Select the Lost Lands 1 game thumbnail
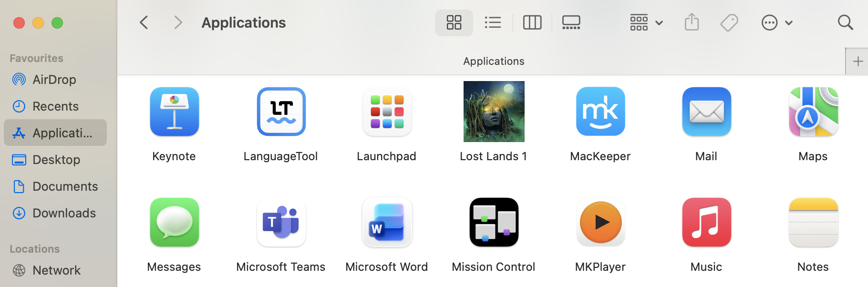The image size is (868, 287). click(x=494, y=112)
